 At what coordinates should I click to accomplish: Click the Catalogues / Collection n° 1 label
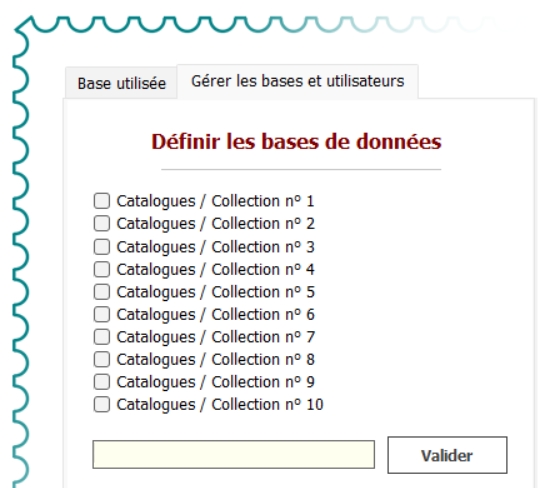pyautogui.click(x=215, y=201)
